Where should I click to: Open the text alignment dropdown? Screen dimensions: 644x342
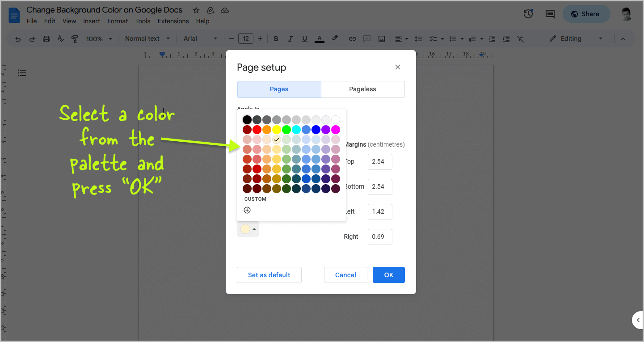coord(402,39)
